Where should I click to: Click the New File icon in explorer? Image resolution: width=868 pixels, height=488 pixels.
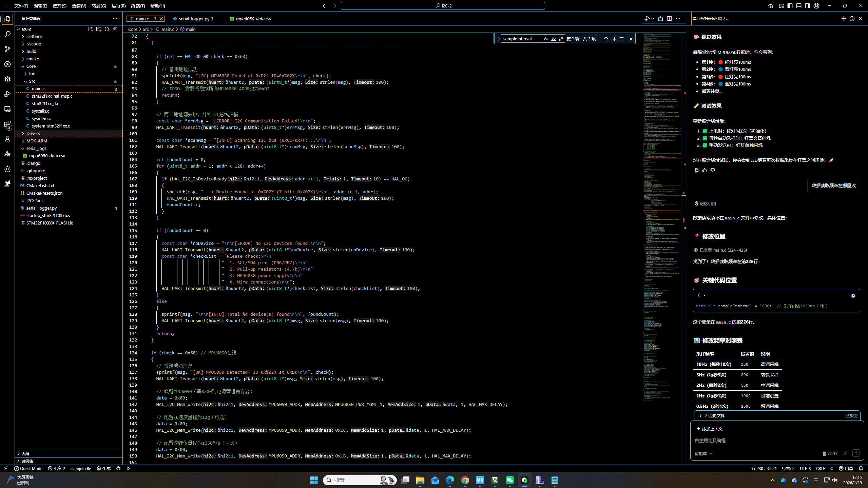91,29
